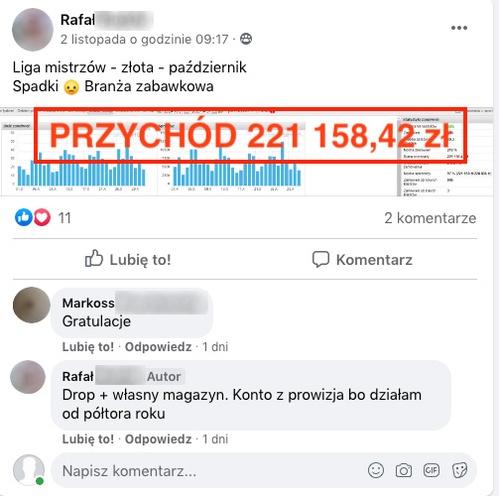Click the post audience group icon
Image resolution: width=499 pixels, height=496 pixels.
click(246, 39)
